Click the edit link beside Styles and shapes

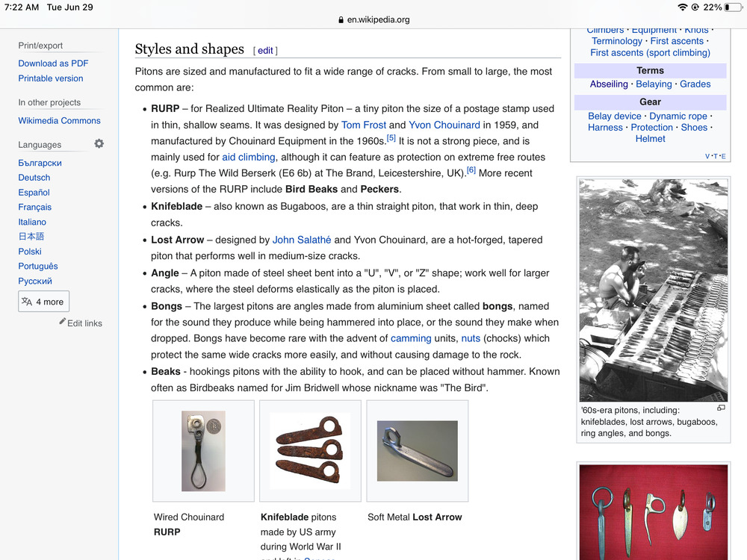coord(265,51)
